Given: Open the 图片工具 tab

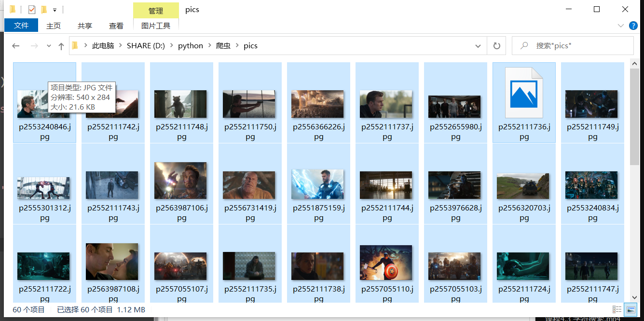Looking at the screenshot, I should [155, 26].
